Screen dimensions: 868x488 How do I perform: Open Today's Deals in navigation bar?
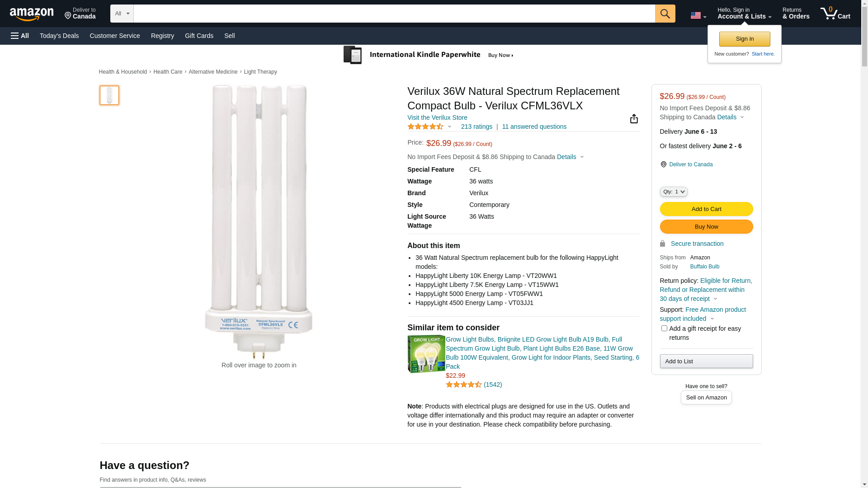(59, 36)
